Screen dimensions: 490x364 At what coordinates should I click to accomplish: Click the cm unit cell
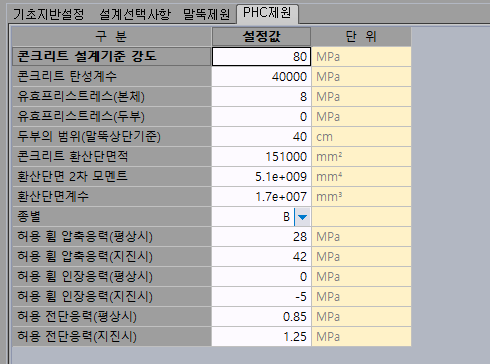361,137
